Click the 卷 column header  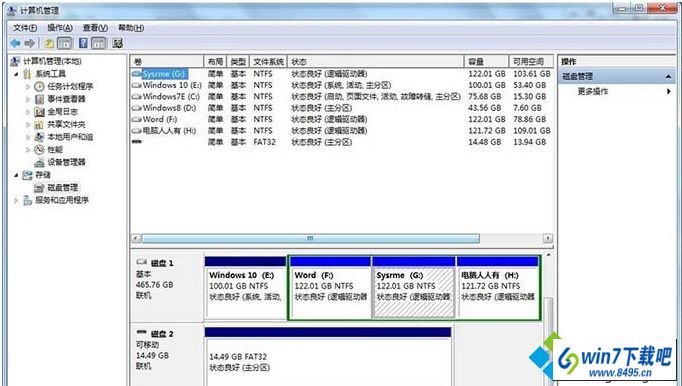pyautogui.click(x=167, y=62)
